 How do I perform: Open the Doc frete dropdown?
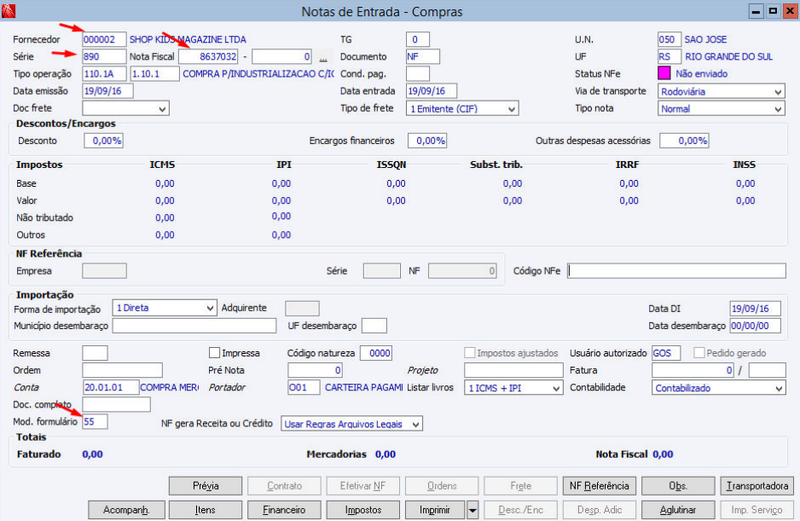[126, 108]
